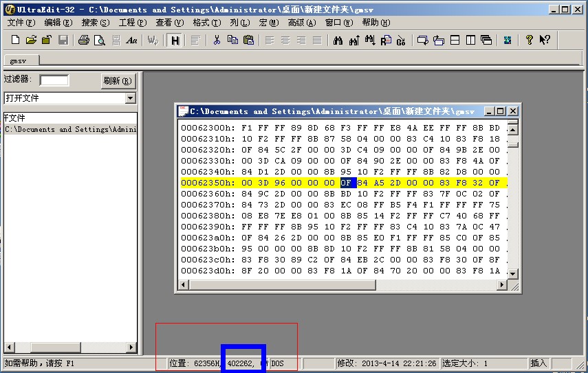The height and width of the screenshot is (373, 588).
Task: Click left arrow of hex window horizontal scrollbar
Action: coord(184,285)
